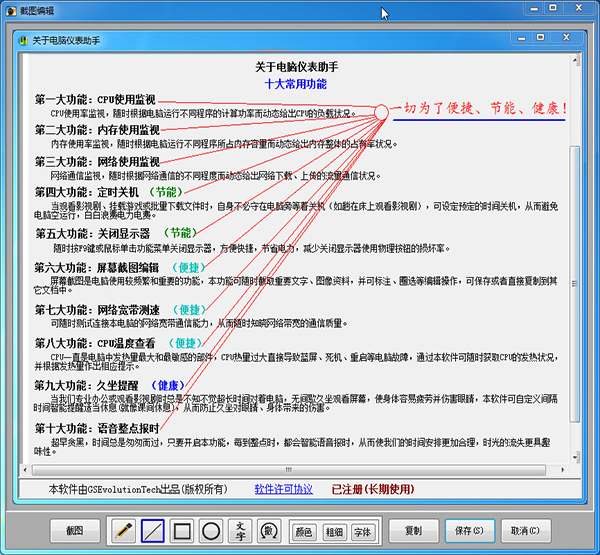Open the 粗细 line thickness option
The height and width of the screenshot is (555, 600).
pyautogui.click(x=334, y=531)
